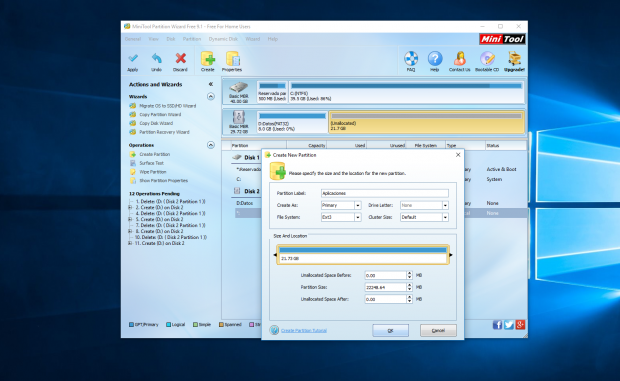
Task: Click the Bootable CD icon
Action: click(x=487, y=58)
